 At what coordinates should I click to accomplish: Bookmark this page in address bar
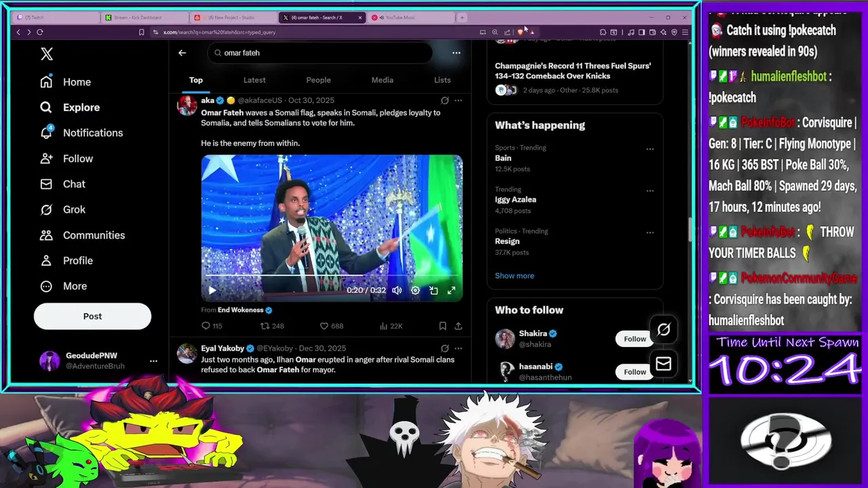click(141, 32)
